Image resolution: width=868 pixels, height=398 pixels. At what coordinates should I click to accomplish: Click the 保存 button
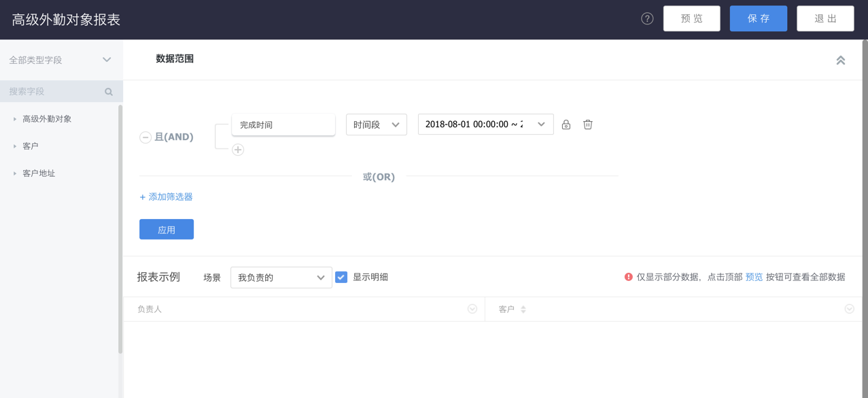coord(759,18)
